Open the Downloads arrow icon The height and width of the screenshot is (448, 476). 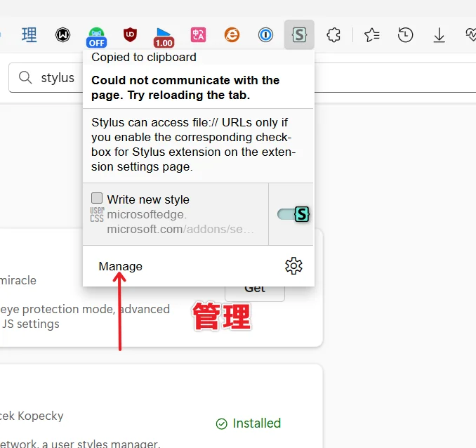[439, 35]
